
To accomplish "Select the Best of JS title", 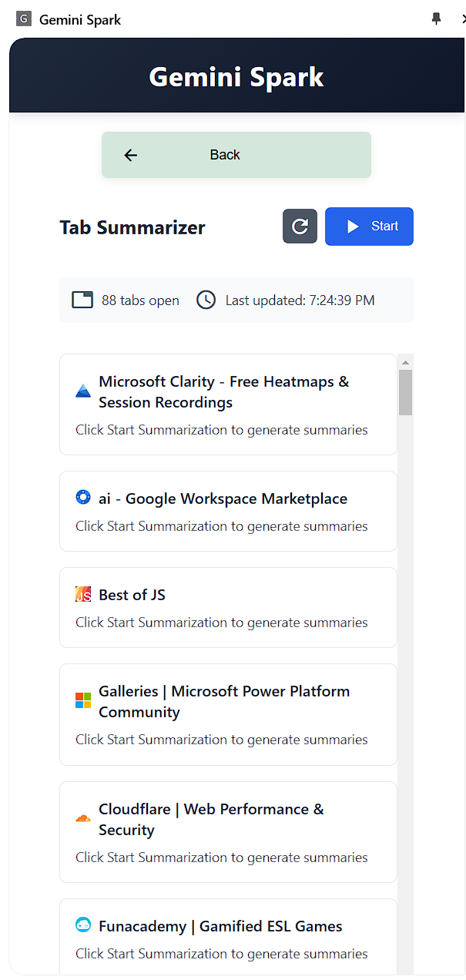I will (132, 595).
